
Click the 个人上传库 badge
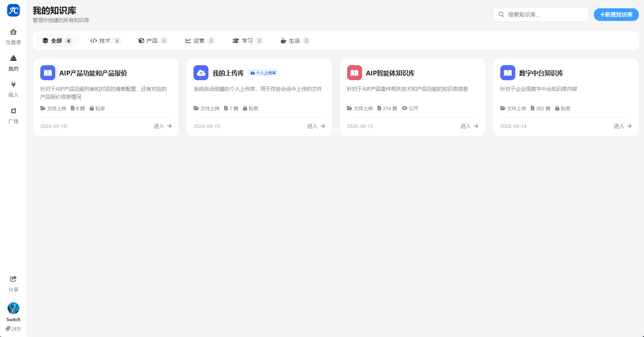tap(263, 73)
